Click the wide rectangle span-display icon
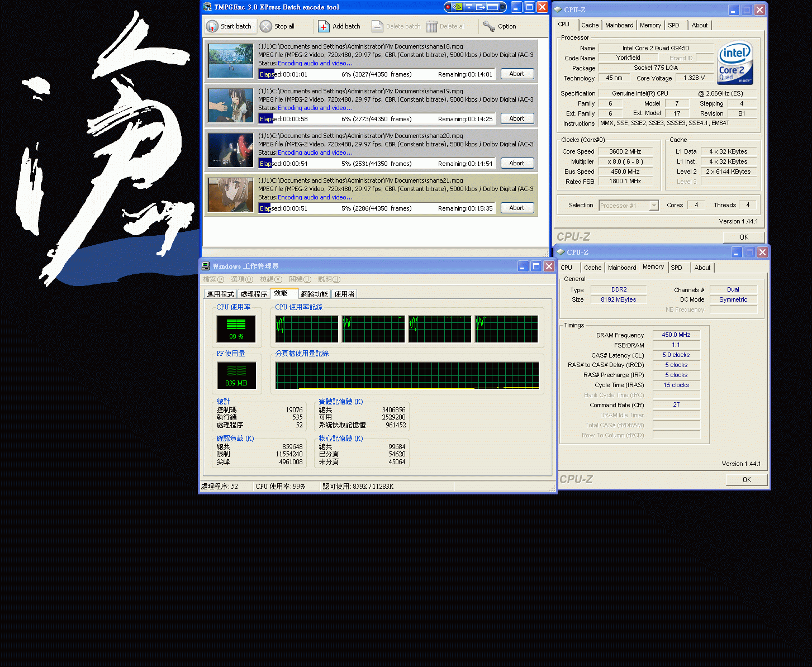This screenshot has height=667, width=812. tap(492, 7)
